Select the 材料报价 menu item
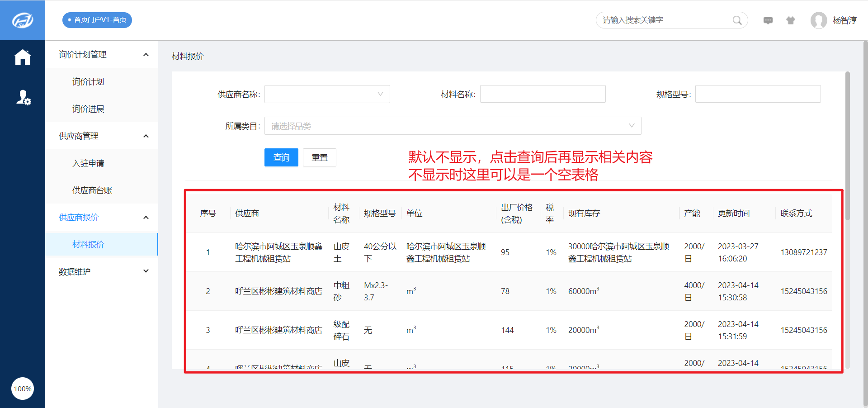Screen dimensions: 868x408 (x=102, y=244)
